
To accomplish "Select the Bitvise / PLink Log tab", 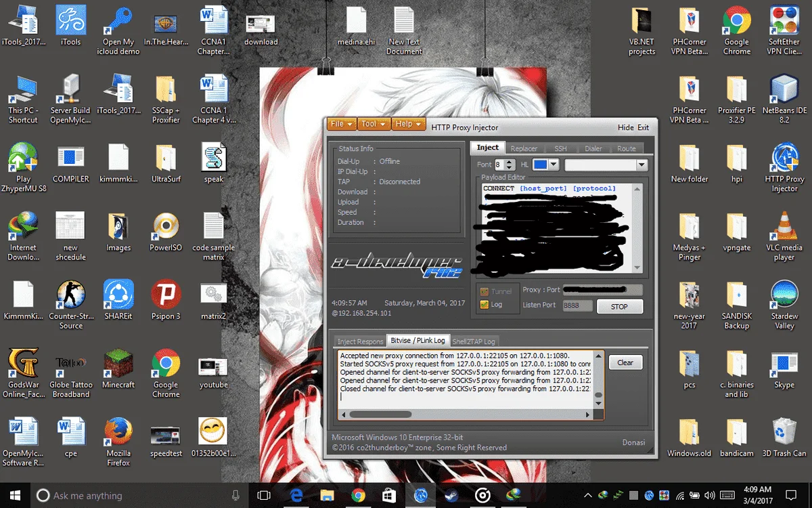I will point(418,341).
